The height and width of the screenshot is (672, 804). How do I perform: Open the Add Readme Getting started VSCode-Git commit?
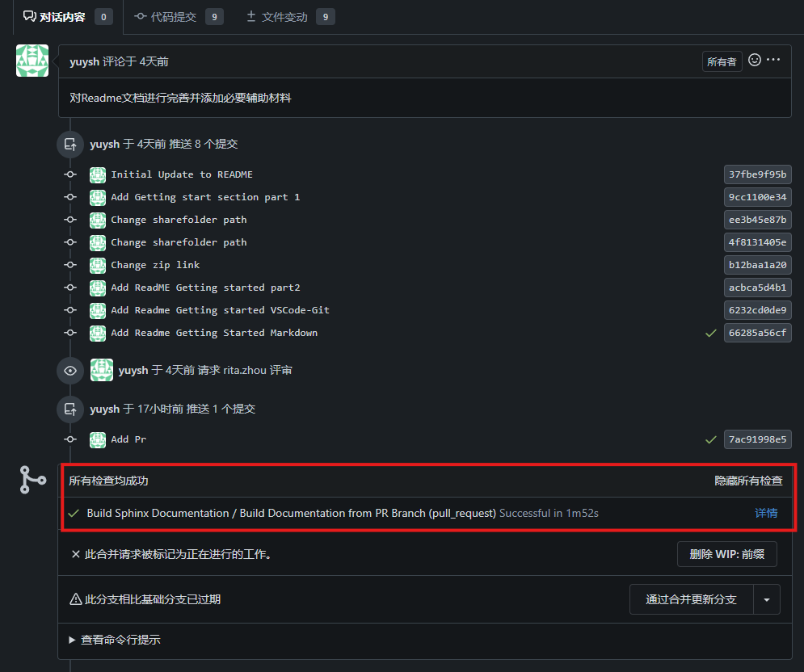tap(220, 309)
